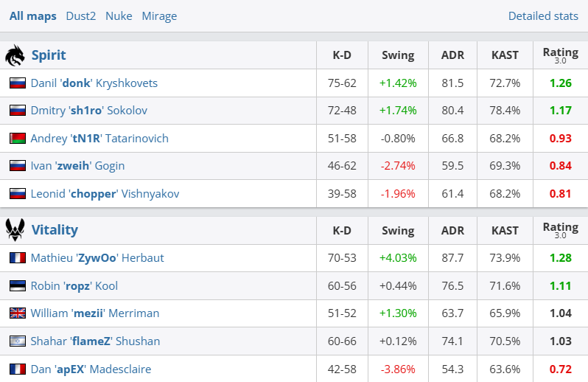Viewport: 588px width, 382px height.
Task: Click the Belarus flag beside tN1R
Action: pyautogui.click(x=18, y=139)
